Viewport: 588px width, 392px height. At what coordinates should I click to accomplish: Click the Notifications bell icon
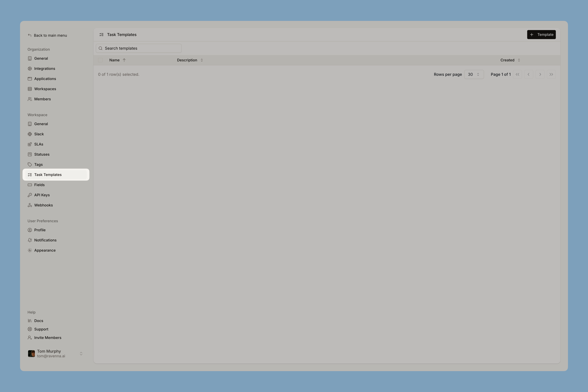point(30,240)
